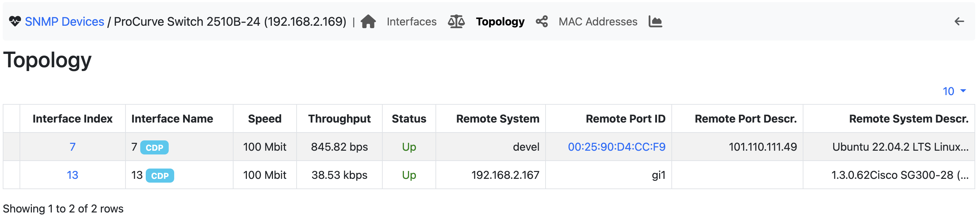Click remote port ID 00:25:90:D4:CC:F9
Screen dimensions: 980x219
coord(616,147)
